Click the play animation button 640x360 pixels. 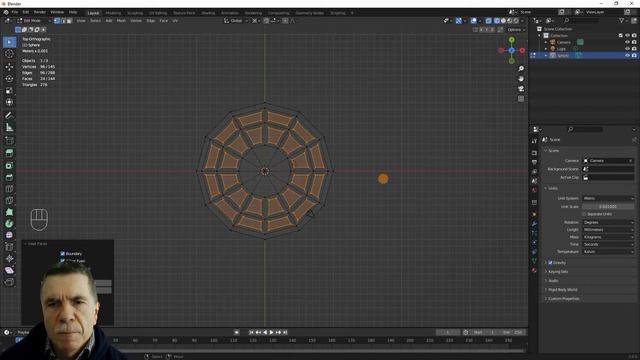point(272,332)
